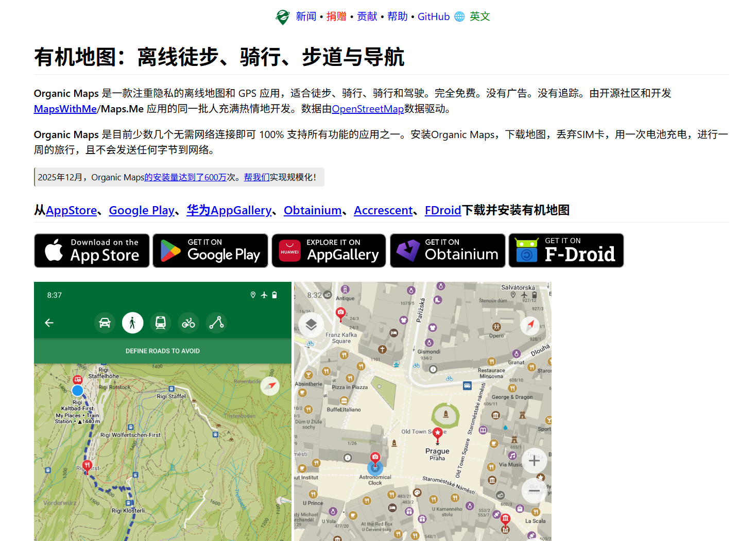Screen dimensions: 756x541
Task: Click Download on the App Store badge
Action: (x=92, y=250)
